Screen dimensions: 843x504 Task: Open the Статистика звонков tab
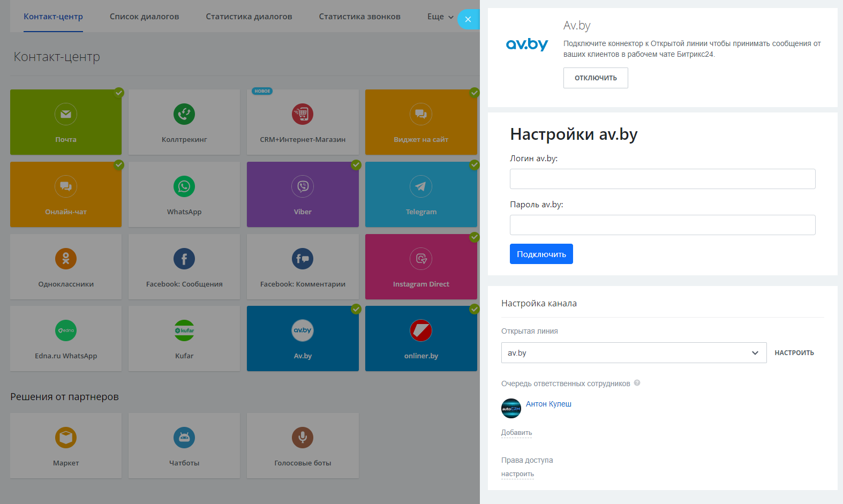(x=360, y=17)
